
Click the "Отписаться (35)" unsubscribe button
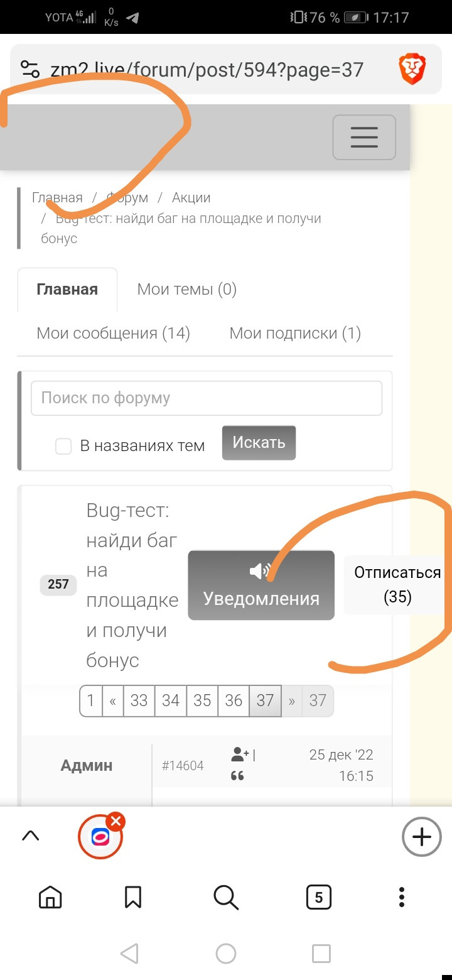(397, 584)
